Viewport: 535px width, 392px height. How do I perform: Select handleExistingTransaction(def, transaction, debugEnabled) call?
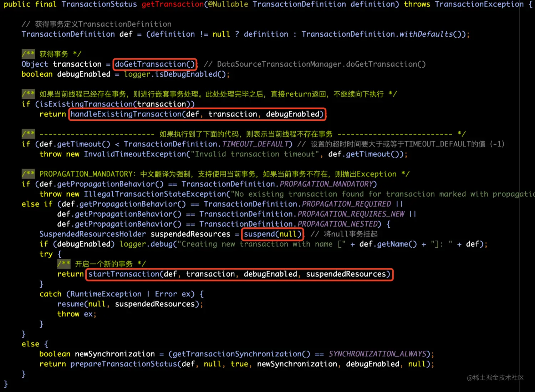197,114
